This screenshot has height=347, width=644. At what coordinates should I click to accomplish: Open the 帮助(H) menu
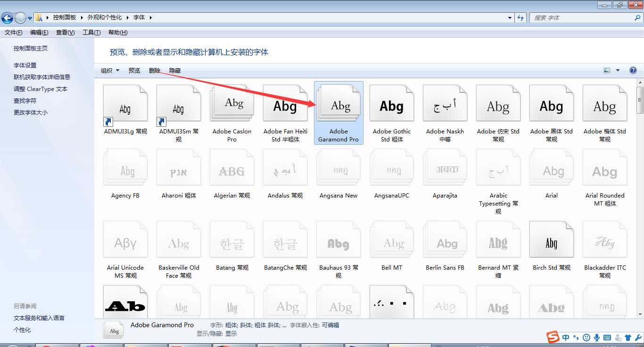[118, 33]
